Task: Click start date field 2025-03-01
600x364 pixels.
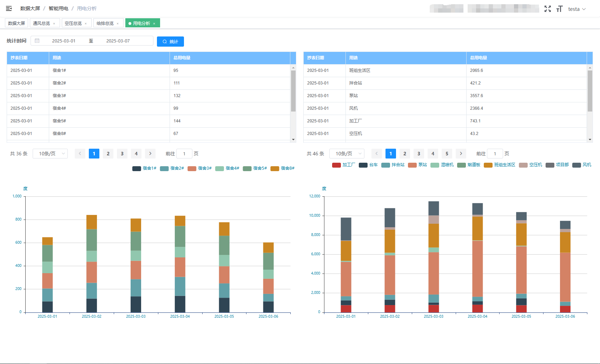Action: pyautogui.click(x=64, y=41)
